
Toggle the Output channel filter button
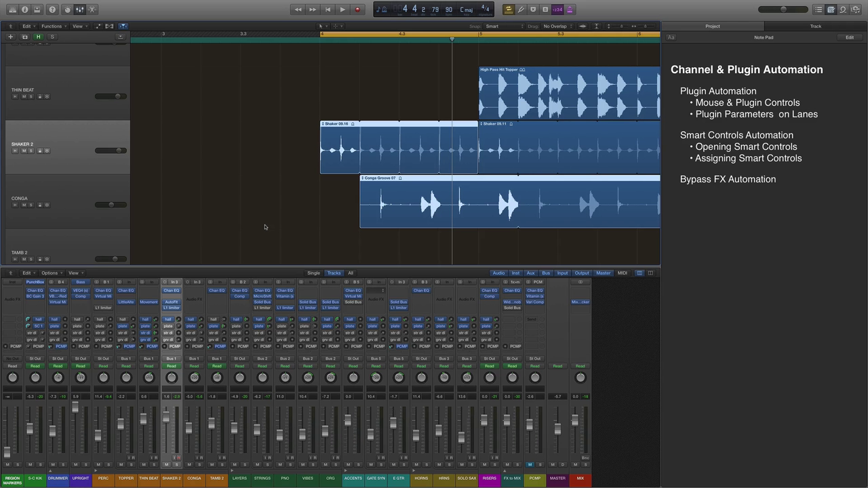click(x=582, y=273)
